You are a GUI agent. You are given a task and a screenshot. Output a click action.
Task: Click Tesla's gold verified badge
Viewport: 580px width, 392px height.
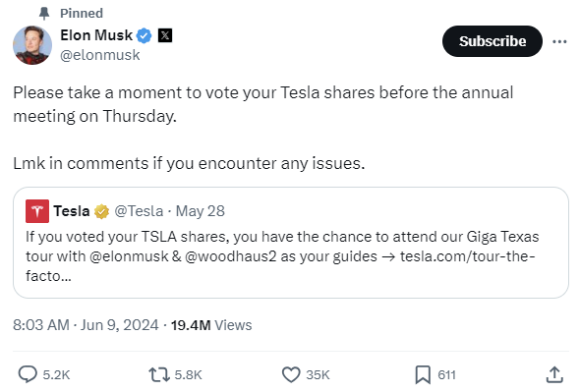click(x=101, y=211)
